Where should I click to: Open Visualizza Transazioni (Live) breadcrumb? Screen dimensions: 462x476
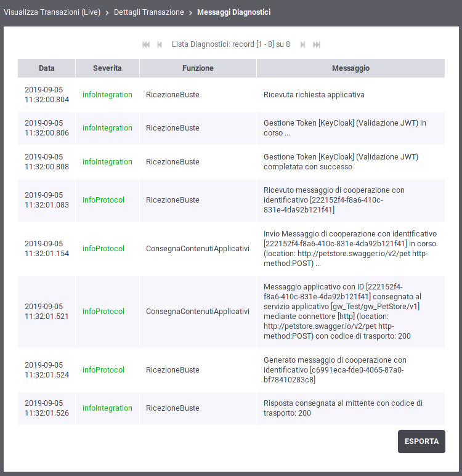point(52,12)
